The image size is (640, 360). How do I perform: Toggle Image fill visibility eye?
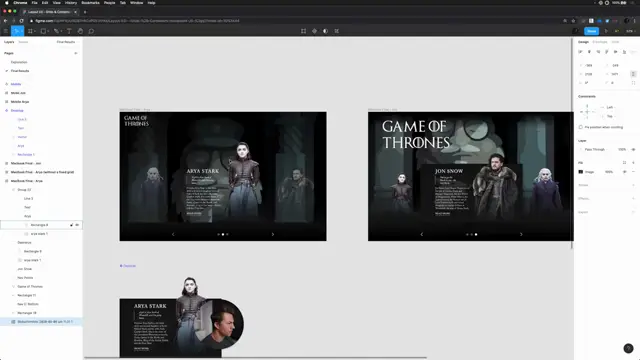point(624,172)
